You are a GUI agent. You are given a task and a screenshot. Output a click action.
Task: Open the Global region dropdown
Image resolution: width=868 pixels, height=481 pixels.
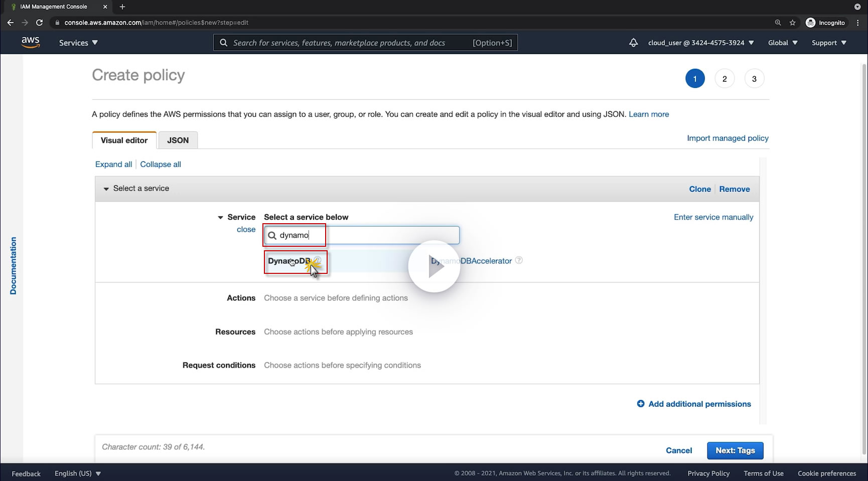pyautogui.click(x=783, y=43)
